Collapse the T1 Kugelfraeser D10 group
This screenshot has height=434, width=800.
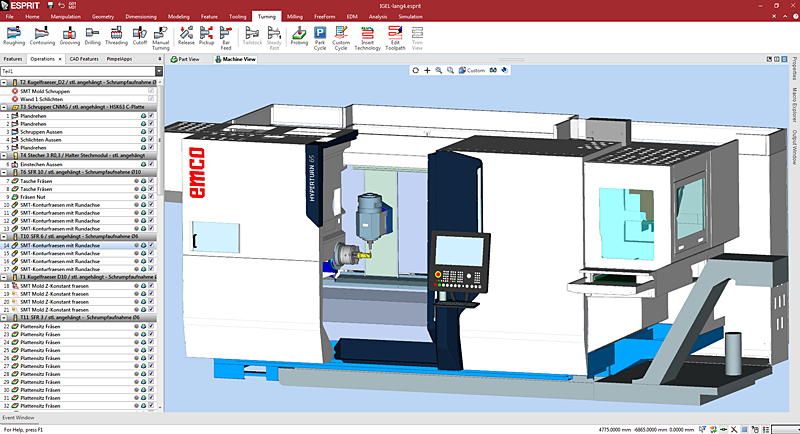coord(4,277)
